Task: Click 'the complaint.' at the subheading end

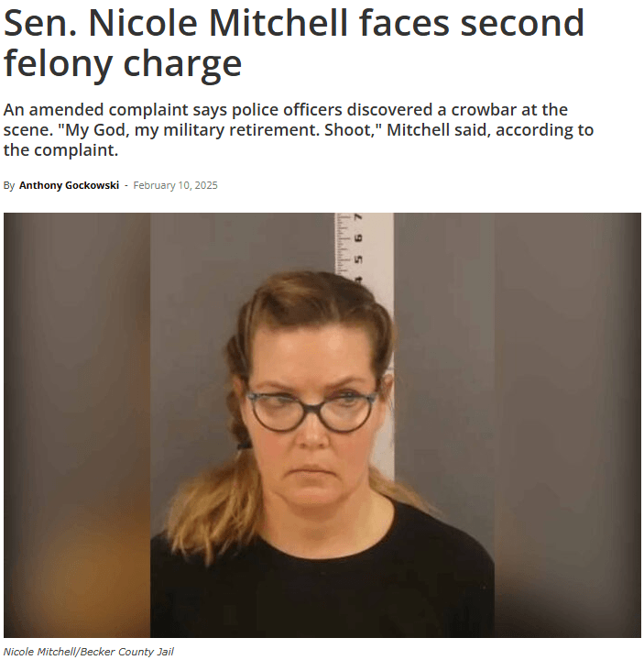Action: (x=61, y=150)
